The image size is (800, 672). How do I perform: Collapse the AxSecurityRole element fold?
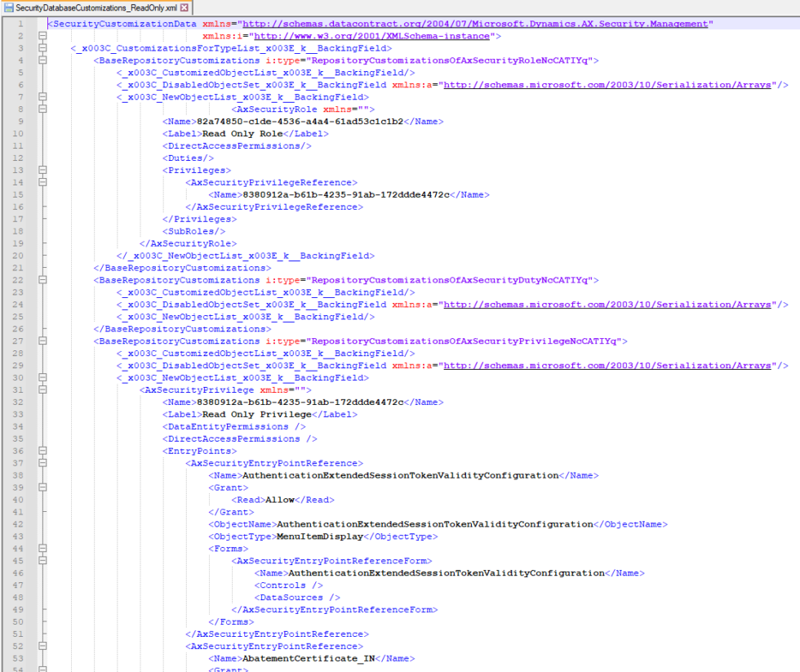42,109
